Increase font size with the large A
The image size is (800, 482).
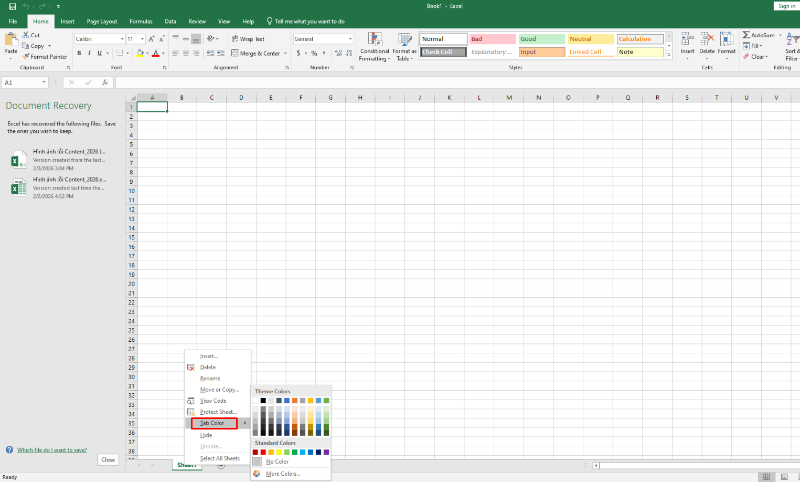[x=152, y=39]
